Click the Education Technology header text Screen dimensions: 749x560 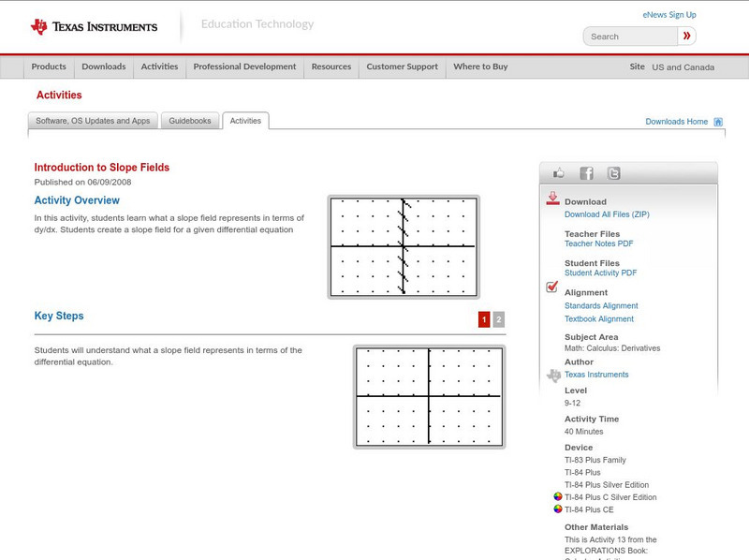[x=257, y=24]
